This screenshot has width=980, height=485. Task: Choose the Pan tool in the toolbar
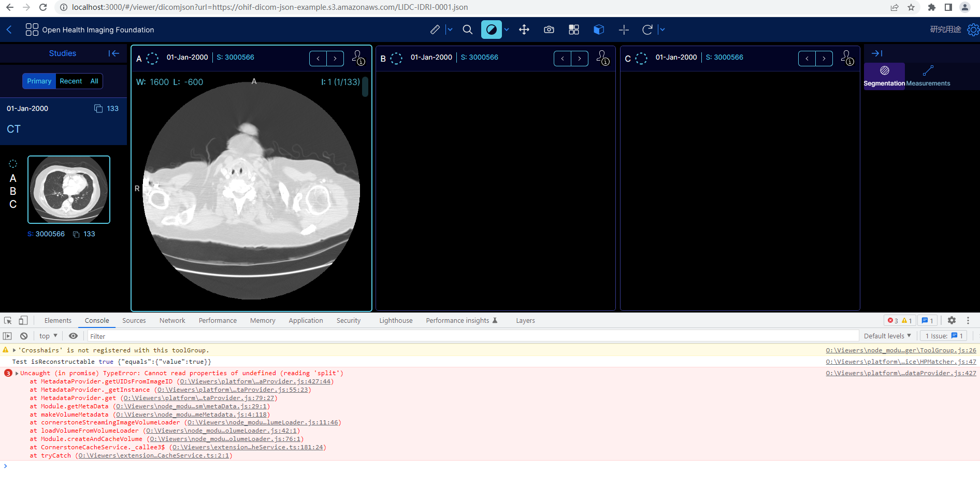(524, 30)
